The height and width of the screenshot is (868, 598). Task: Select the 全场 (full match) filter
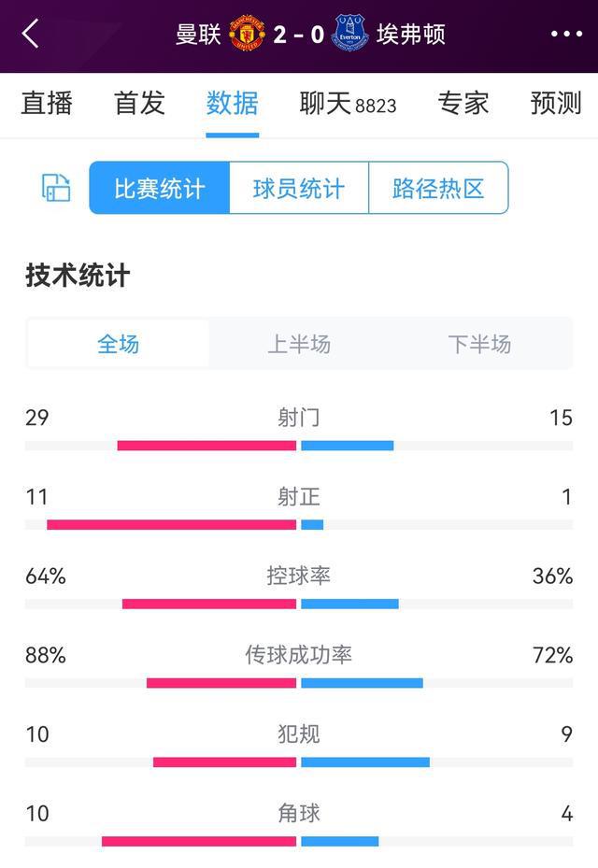tap(119, 344)
